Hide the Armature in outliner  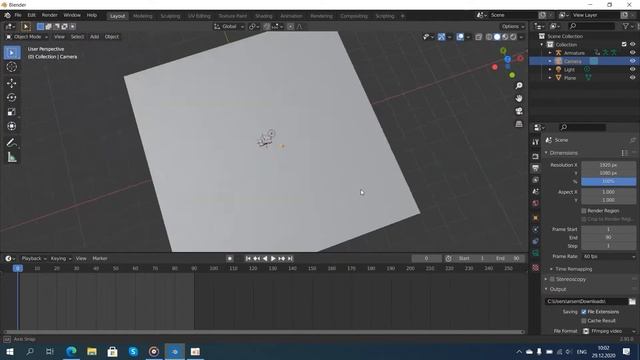click(632, 53)
